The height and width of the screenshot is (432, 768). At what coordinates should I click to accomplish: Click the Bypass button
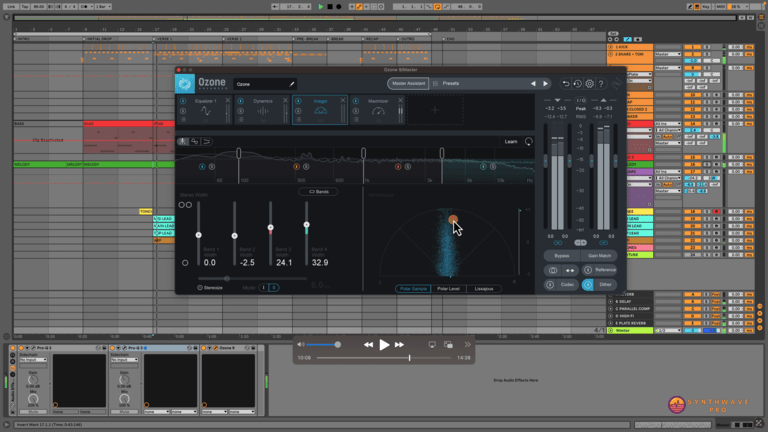pos(562,256)
